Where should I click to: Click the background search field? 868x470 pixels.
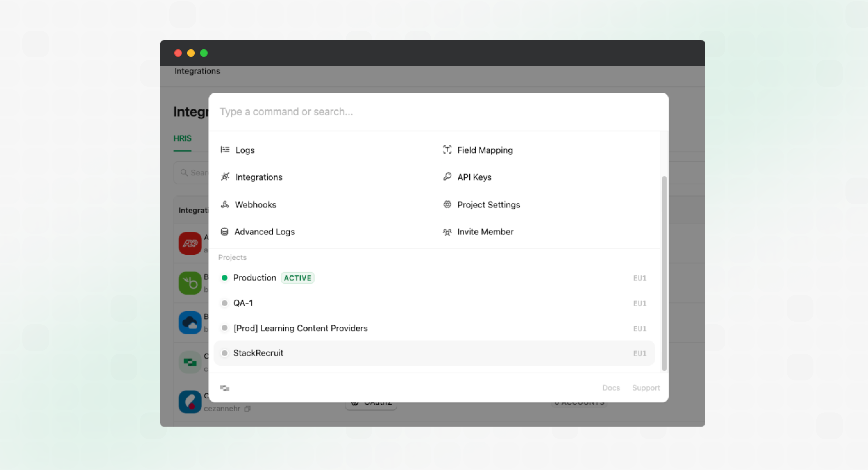(191, 173)
